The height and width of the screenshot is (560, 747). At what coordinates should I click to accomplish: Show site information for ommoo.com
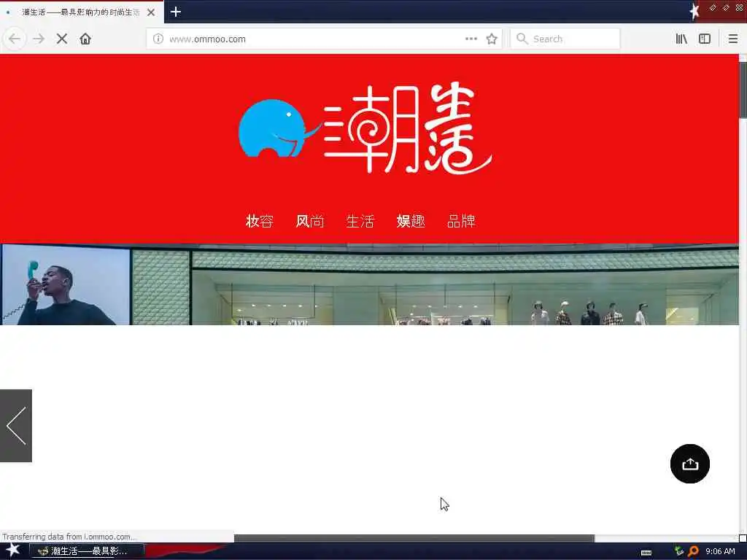tap(158, 39)
